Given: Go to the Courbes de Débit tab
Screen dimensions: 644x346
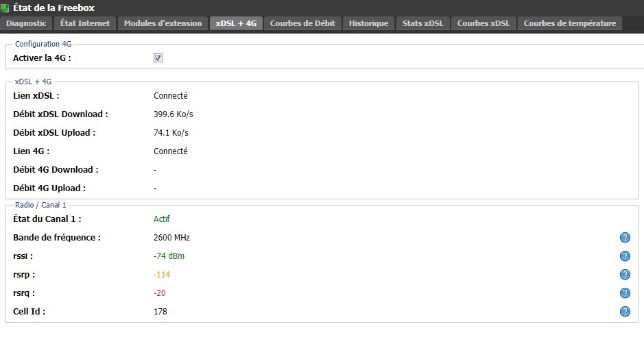Looking at the screenshot, I should tap(302, 23).
